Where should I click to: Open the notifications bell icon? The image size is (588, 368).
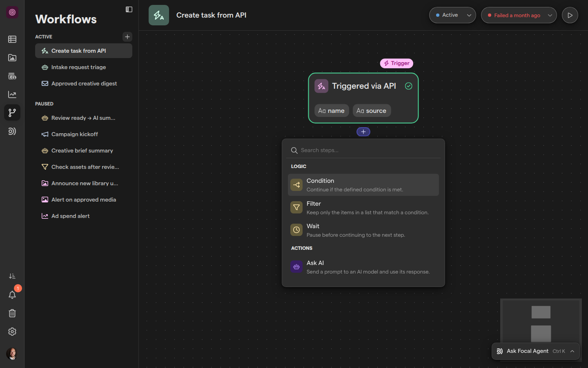coord(12,295)
